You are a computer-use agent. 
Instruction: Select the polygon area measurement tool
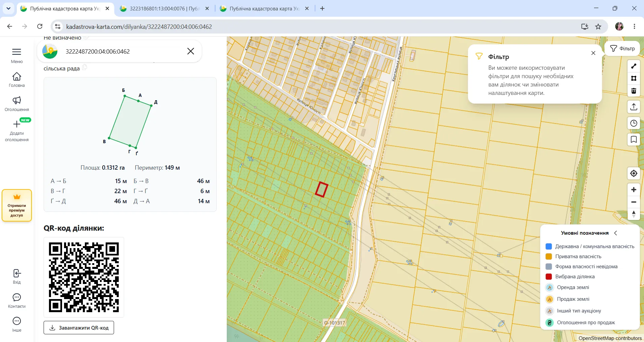coord(634,78)
